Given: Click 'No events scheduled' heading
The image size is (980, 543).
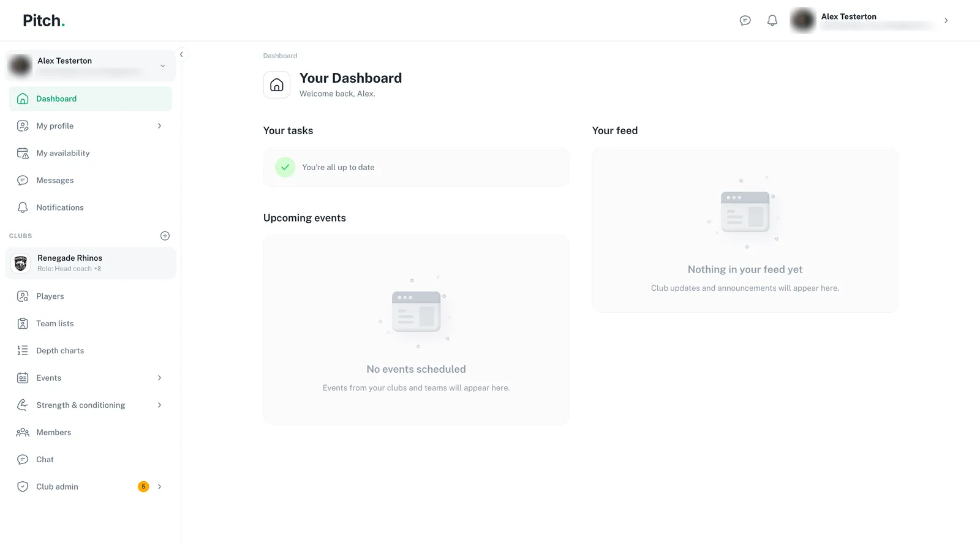Looking at the screenshot, I should tap(416, 369).
